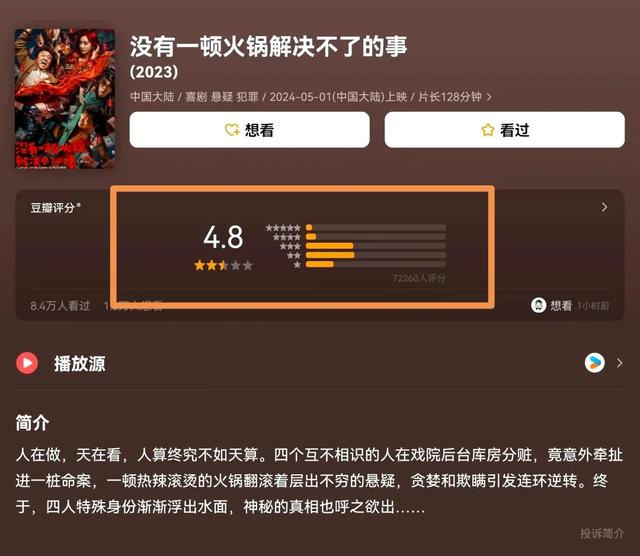Click the three-star rating distribution bar
Viewport: 640px width, 556px height.
tap(376, 246)
